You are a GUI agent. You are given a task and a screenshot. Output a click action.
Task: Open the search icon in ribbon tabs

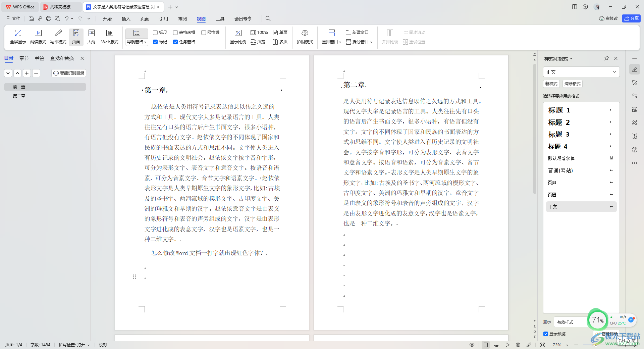(x=268, y=19)
